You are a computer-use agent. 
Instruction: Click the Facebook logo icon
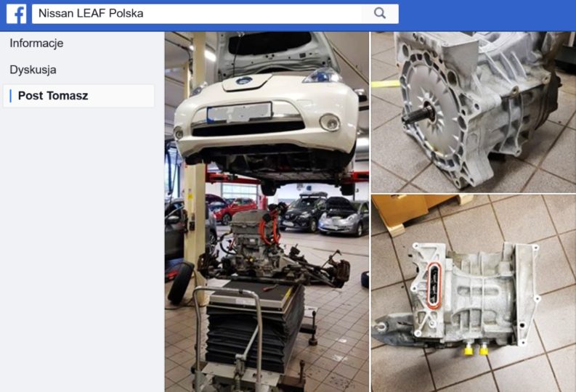[x=17, y=14]
